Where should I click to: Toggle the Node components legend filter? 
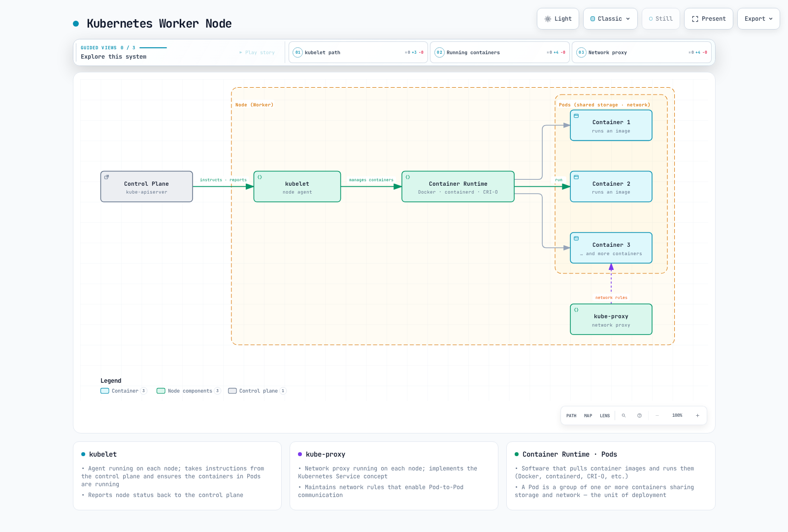click(x=189, y=391)
